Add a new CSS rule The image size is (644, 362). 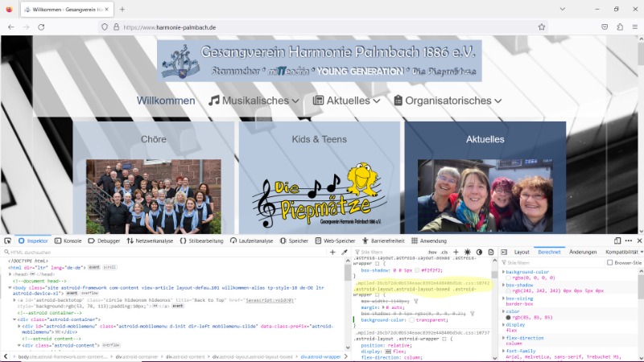pos(456,252)
